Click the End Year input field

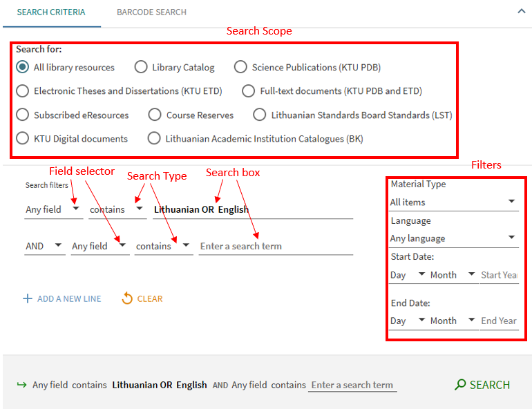(x=499, y=321)
